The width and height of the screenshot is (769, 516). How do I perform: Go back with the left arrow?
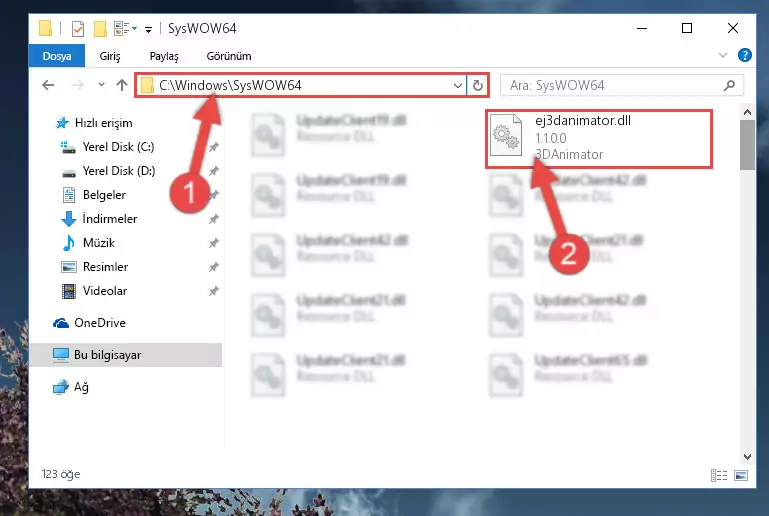tap(48, 85)
